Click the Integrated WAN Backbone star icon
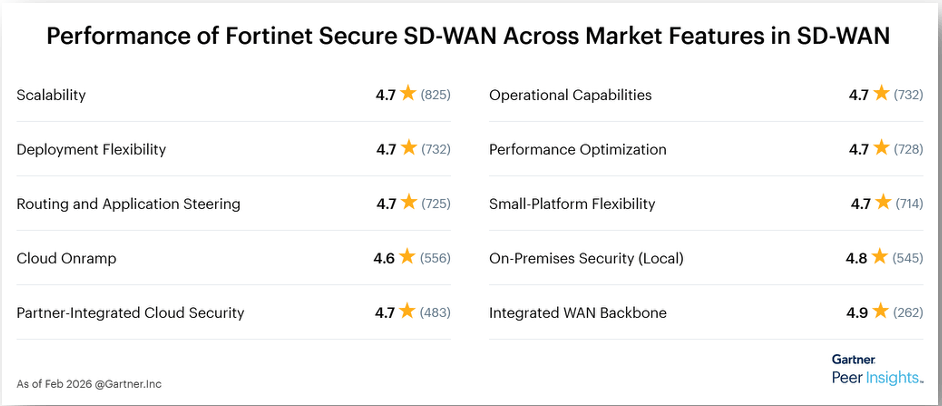Viewport: 942px width, 406px height. [880, 311]
